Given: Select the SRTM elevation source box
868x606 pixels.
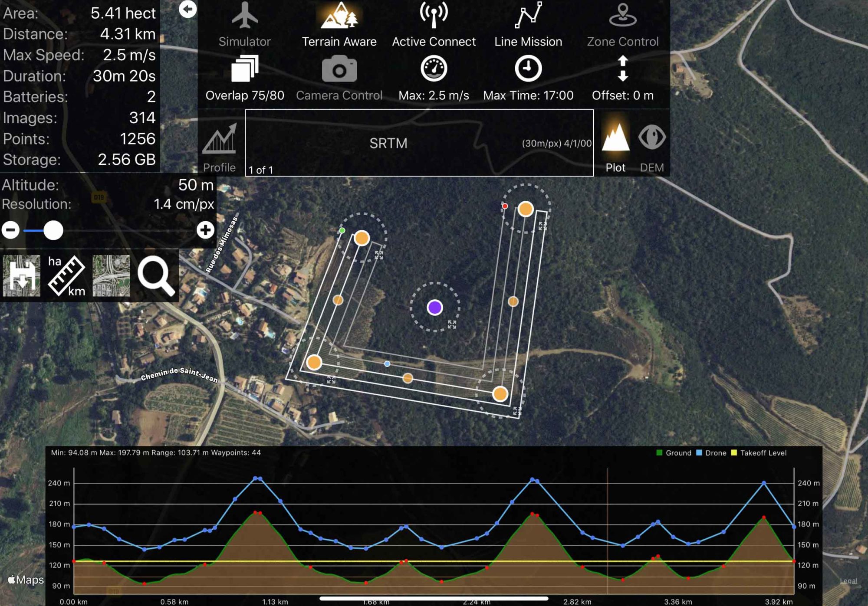Looking at the screenshot, I should (419, 143).
